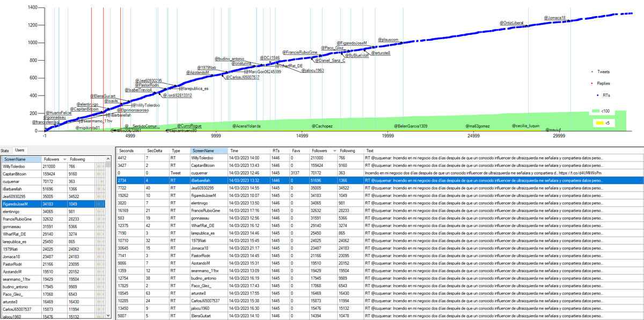Click ScreenName header in tweets table
This screenshot has width=644, height=320.
(x=209, y=151)
